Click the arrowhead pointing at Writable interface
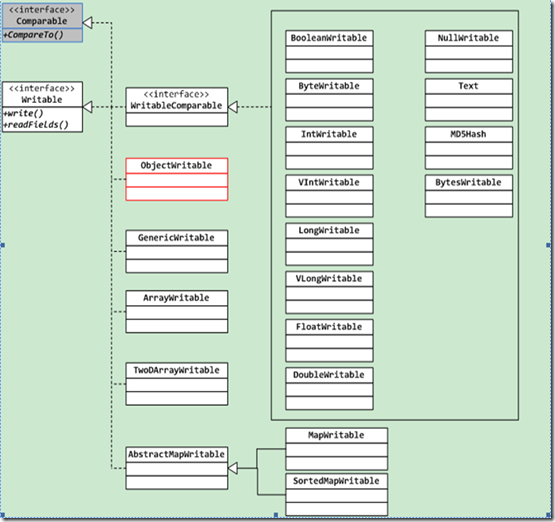555x522 pixels. point(88,107)
